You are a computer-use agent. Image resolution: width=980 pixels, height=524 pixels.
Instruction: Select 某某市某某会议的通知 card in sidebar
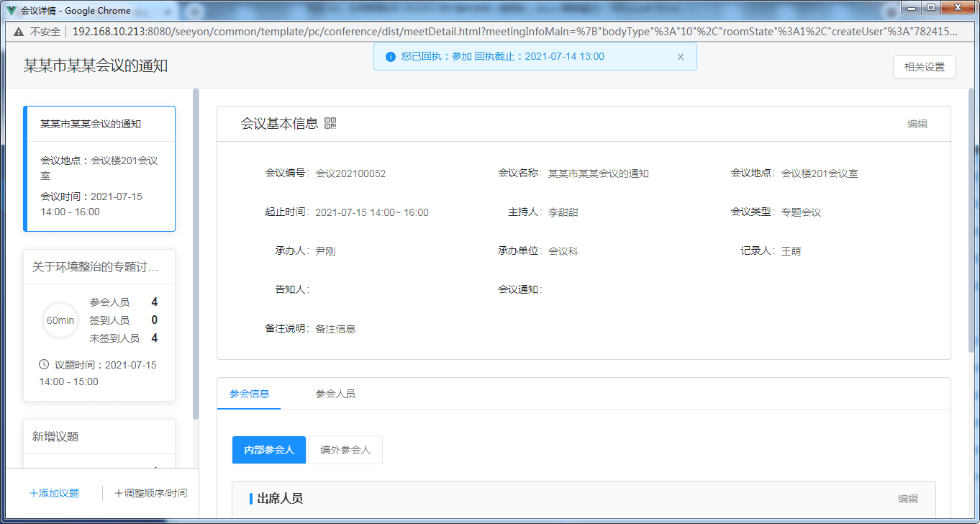point(99,169)
